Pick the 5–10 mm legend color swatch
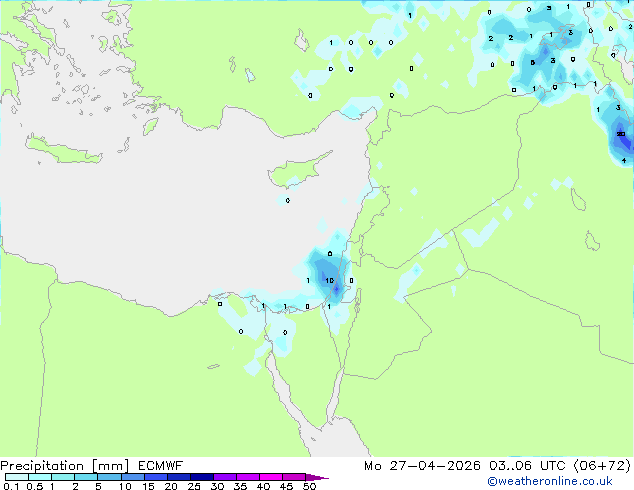 [109, 477]
